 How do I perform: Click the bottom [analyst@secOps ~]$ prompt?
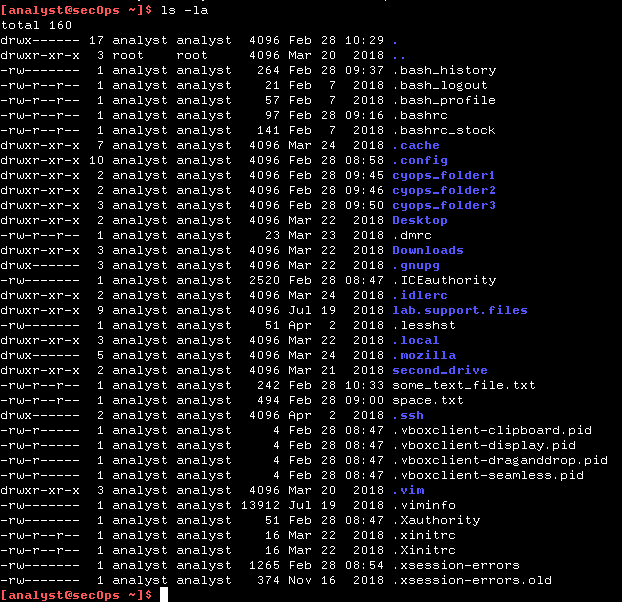[x=76, y=595]
